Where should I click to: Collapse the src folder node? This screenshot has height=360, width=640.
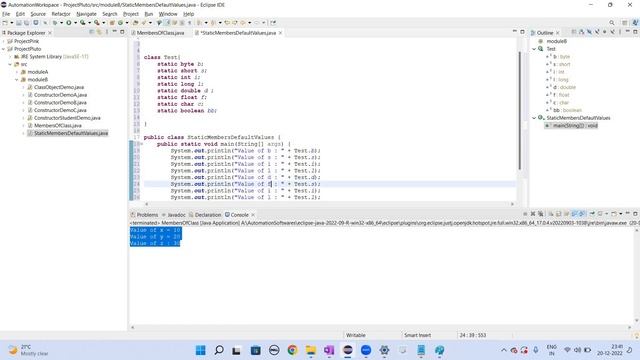(11, 64)
